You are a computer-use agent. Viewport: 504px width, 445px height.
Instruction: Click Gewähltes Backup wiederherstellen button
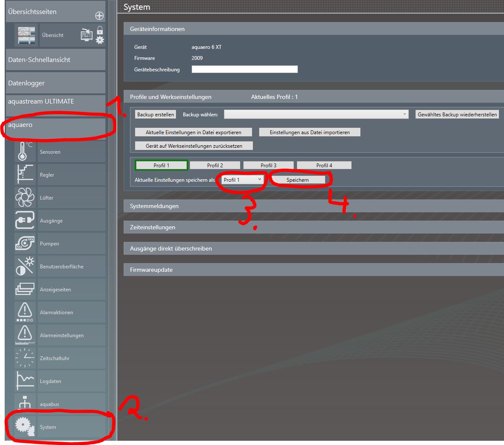[x=457, y=114]
